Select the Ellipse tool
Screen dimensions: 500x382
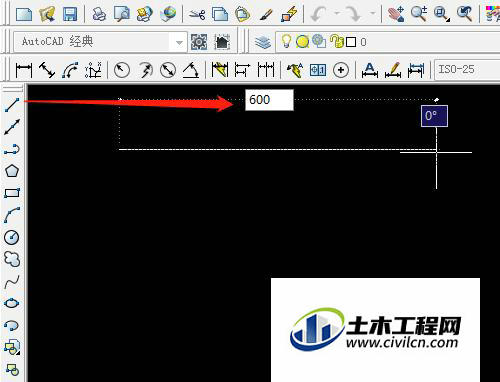[x=12, y=303]
